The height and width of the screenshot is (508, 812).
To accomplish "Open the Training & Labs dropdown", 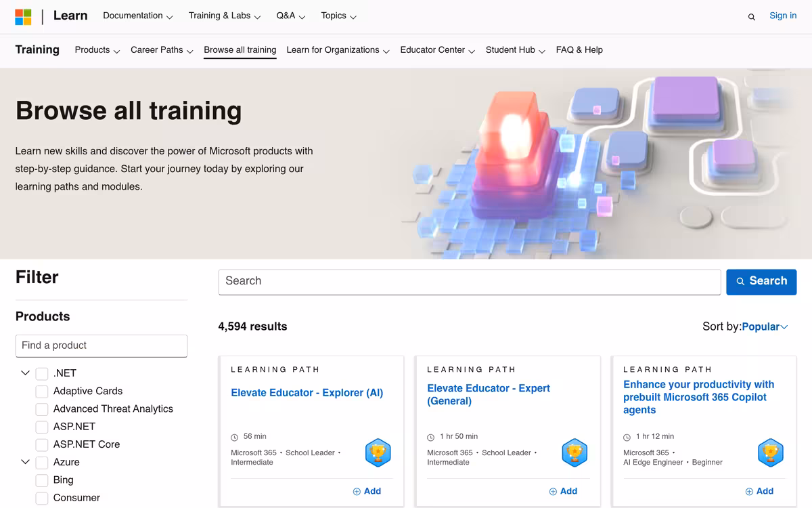I will pyautogui.click(x=225, y=16).
